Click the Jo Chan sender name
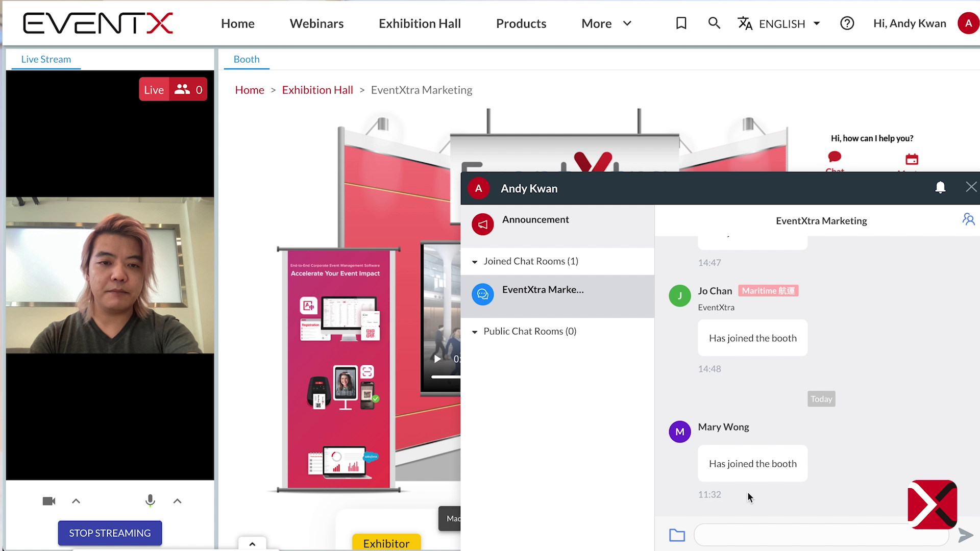 [x=715, y=291]
